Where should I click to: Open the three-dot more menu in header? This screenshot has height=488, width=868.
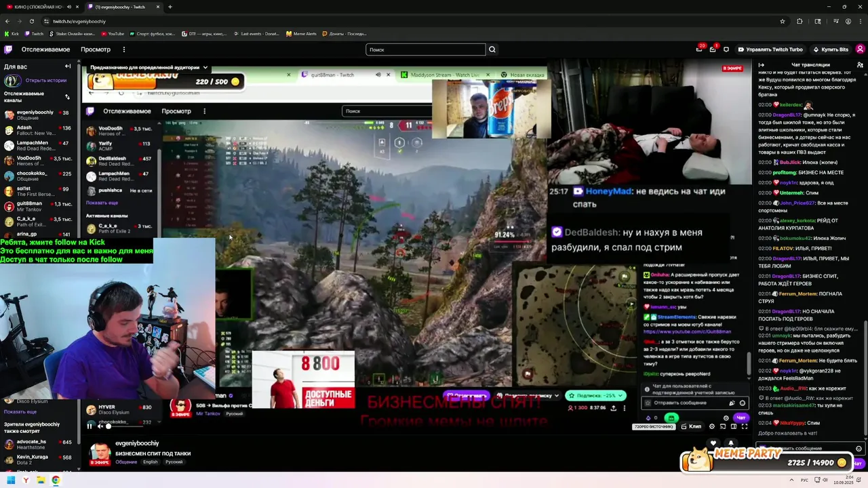pos(123,49)
